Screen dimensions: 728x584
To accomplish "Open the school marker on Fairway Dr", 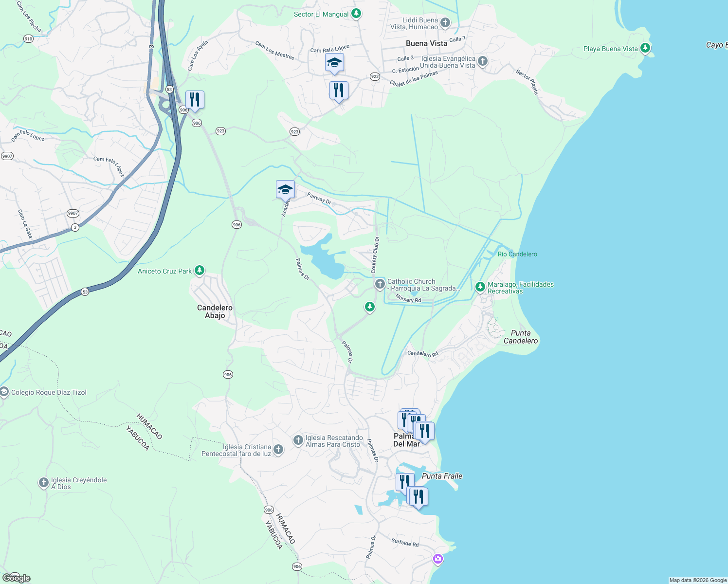I will (285, 189).
